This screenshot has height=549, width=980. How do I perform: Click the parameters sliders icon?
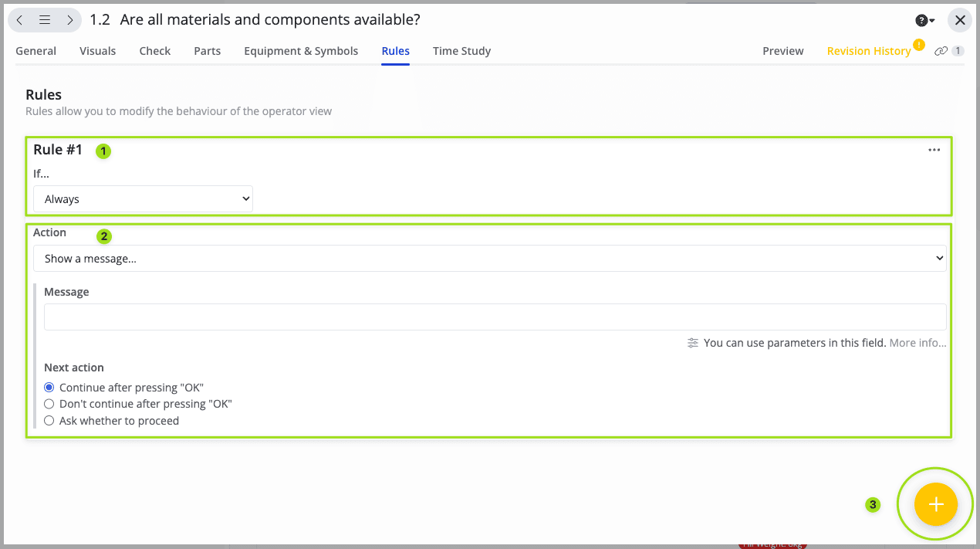pos(693,343)
